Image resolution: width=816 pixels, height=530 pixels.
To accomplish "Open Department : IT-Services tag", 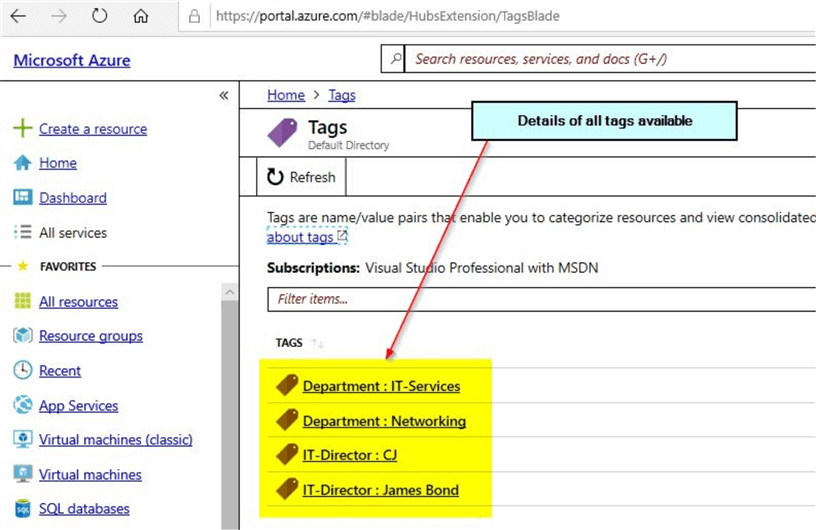I will point(381,386).
